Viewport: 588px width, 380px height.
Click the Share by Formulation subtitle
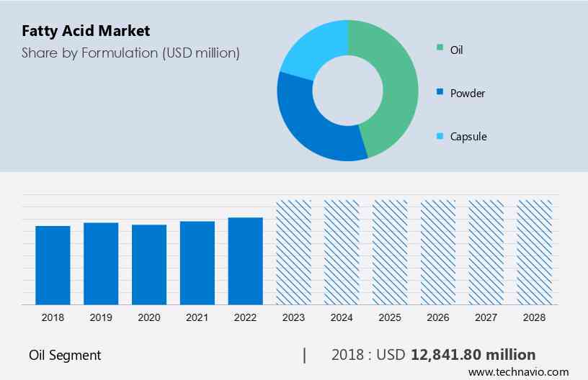tap(130, 53)
